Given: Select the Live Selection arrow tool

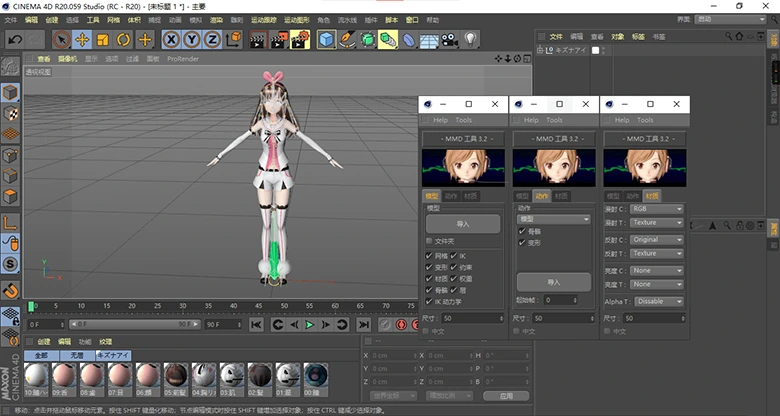Looking at the screenshot, I should coord(62,39).
